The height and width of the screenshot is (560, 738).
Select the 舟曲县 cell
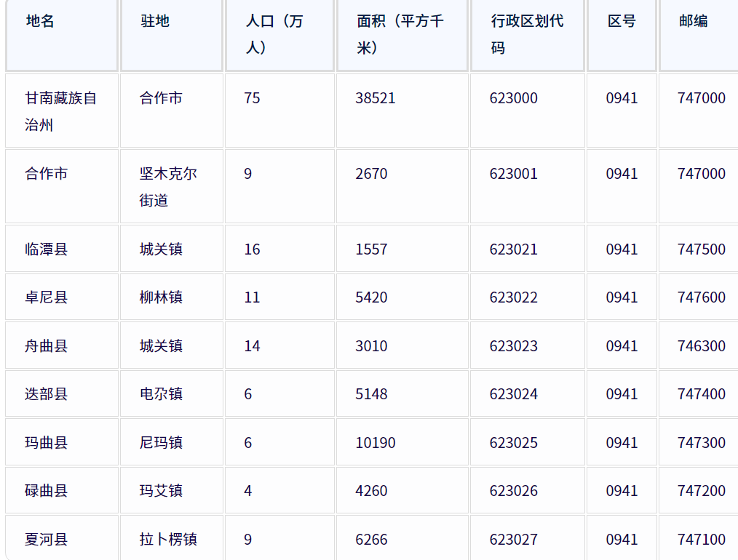coord(62,345)
